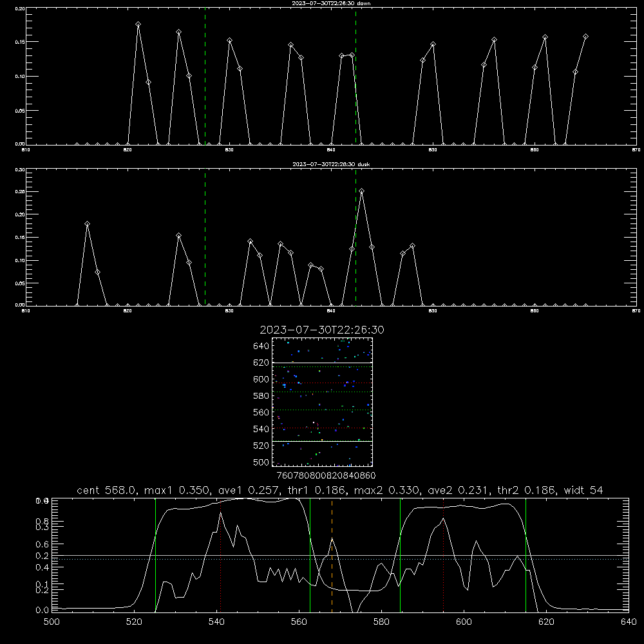Click x-axis label '540' of bottom plot

point(216,621)
